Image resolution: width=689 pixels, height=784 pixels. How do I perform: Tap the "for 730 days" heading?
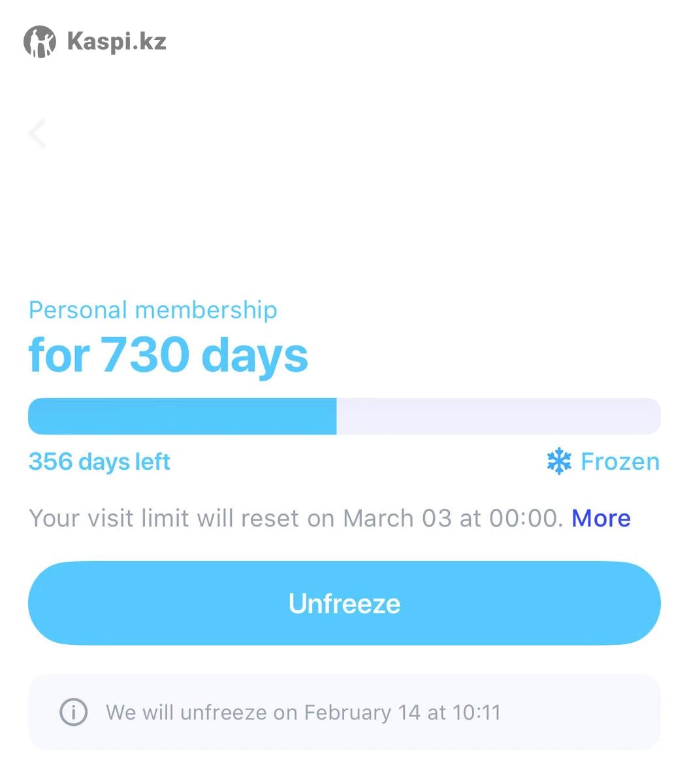click(x=168, y=355)
